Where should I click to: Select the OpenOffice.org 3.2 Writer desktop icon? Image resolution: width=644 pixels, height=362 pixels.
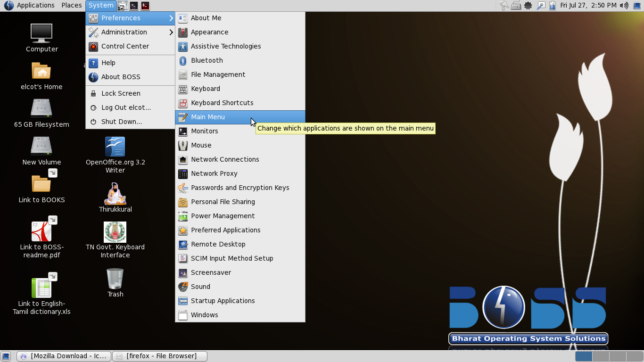coord(115,147)
